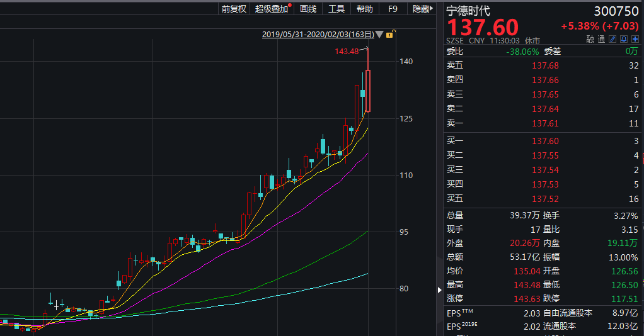Select the 卖二 price 137.64
The image size is (644, 336).
pyautogui.click(x=546, y=109)
